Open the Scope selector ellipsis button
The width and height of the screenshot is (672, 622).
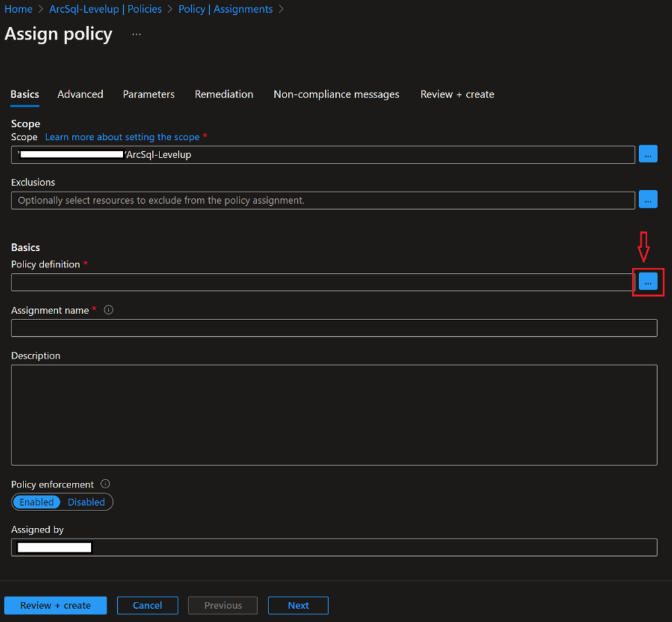click(x=647, y=155)
